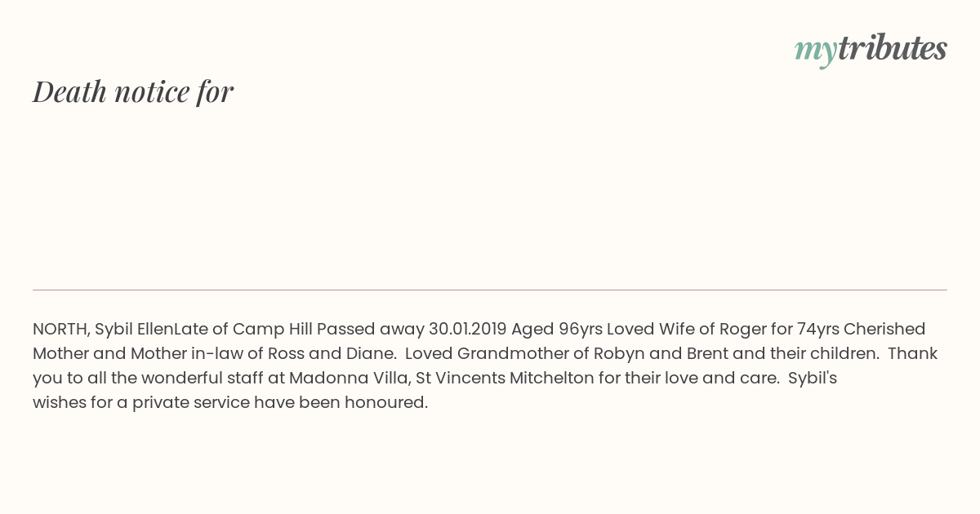Click the mytributes logo

point(871,50)
